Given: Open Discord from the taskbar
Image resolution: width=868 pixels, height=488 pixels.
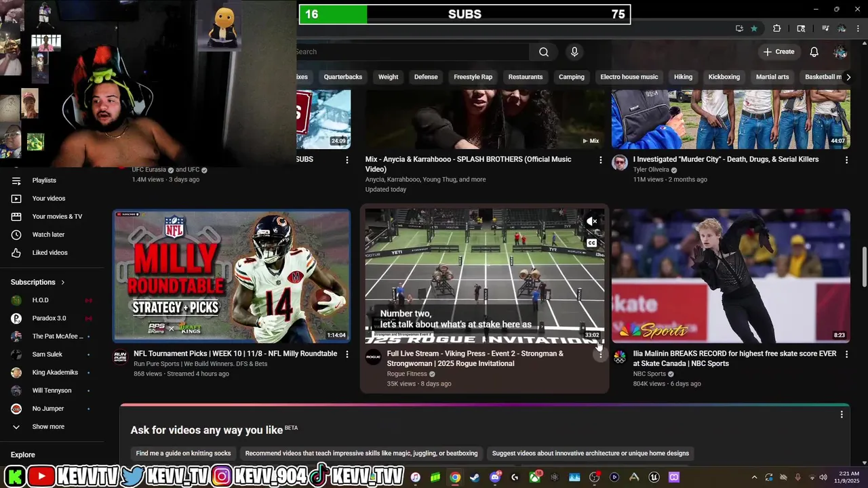Looking at the screenshot, I should point(495,477).
